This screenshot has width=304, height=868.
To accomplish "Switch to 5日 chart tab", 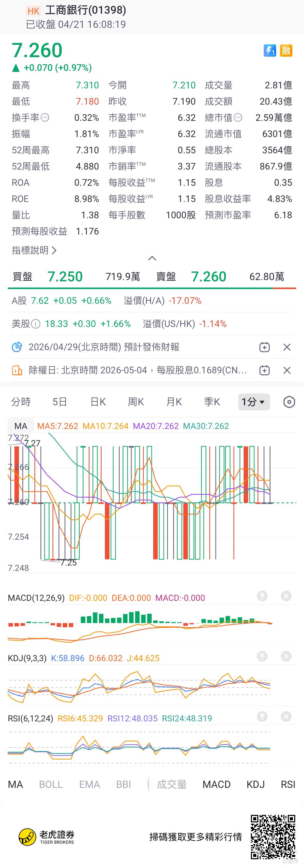I will 60,402.
